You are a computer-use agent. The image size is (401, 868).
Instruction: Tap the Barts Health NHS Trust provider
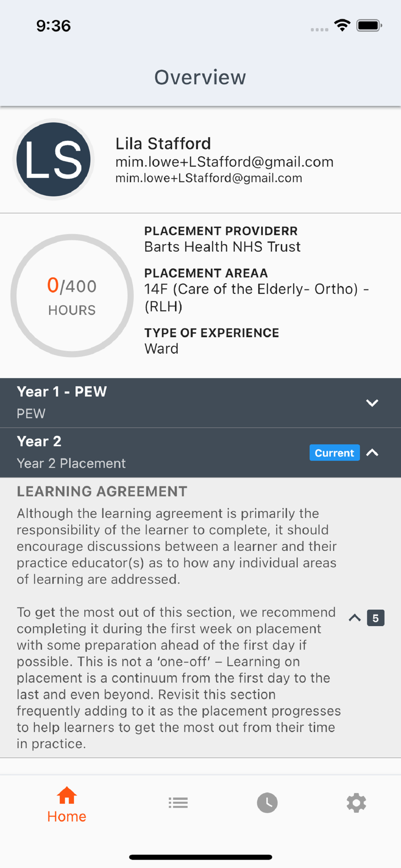coord(222,247)
